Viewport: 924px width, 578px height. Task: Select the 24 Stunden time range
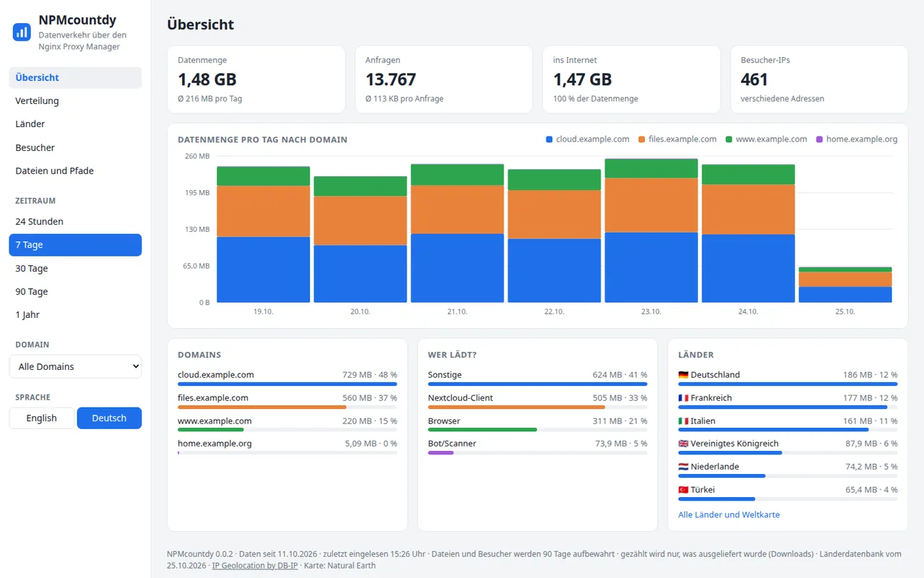(x=75, y=222)
